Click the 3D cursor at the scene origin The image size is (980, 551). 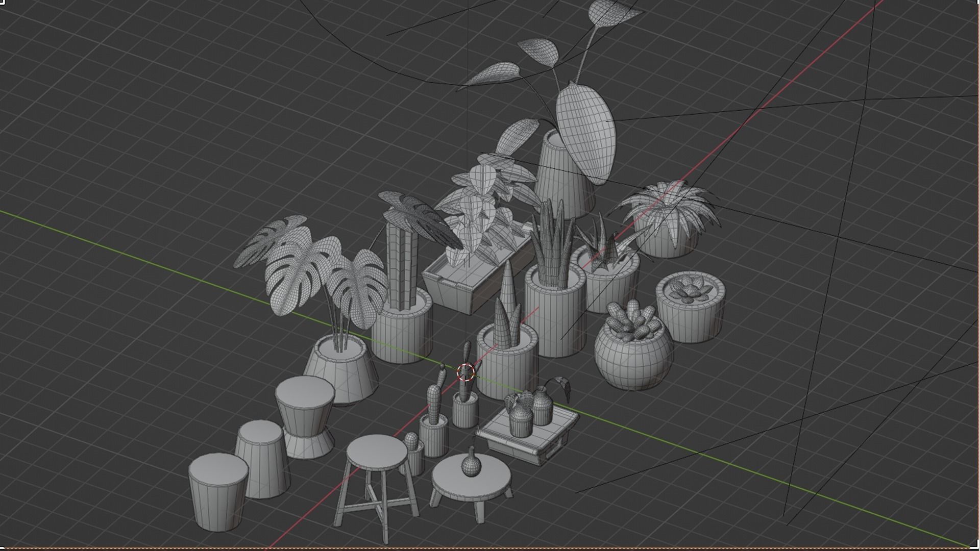click(x=465, y=372)
